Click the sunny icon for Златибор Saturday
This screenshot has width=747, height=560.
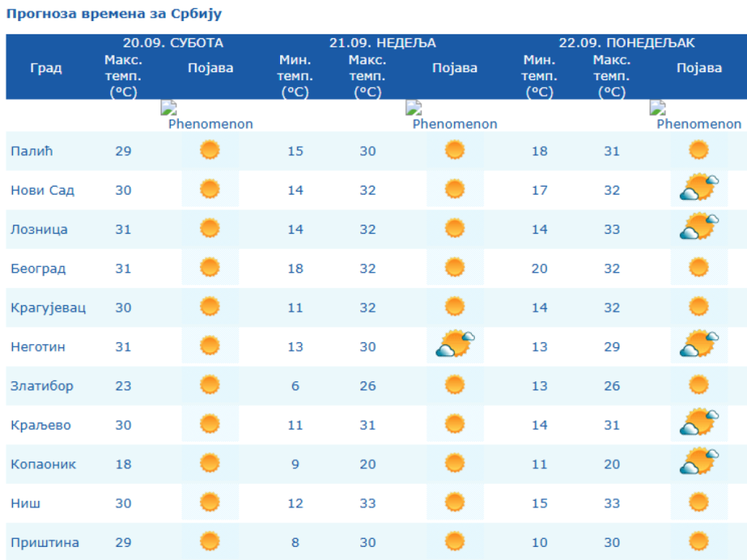pyautogui.click(x=210, y=385)
